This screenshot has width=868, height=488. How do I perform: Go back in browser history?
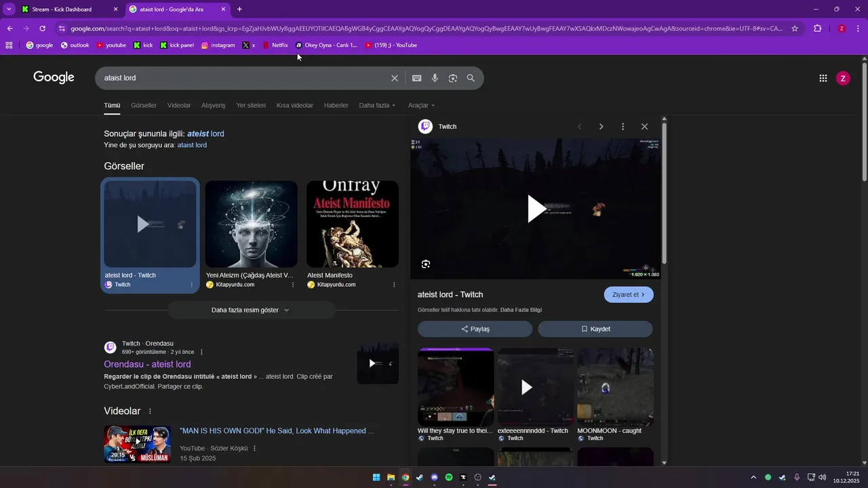coord(9,28)
